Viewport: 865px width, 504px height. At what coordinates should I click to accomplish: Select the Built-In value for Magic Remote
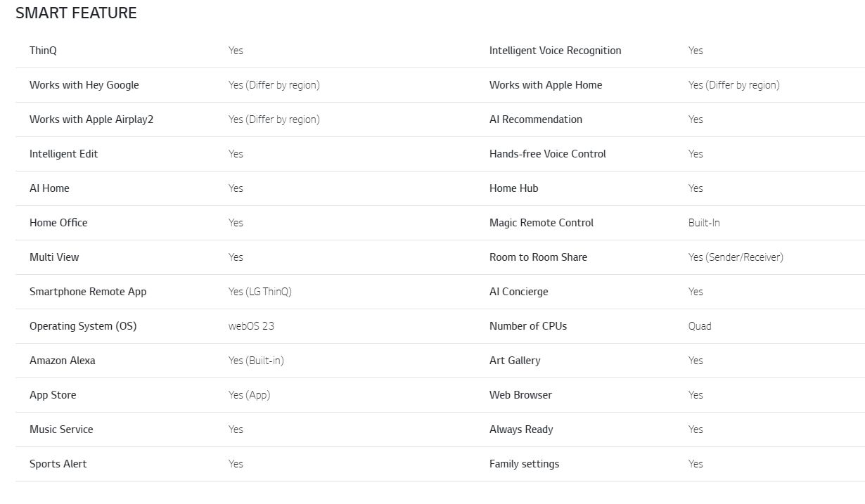coord(704,223)
